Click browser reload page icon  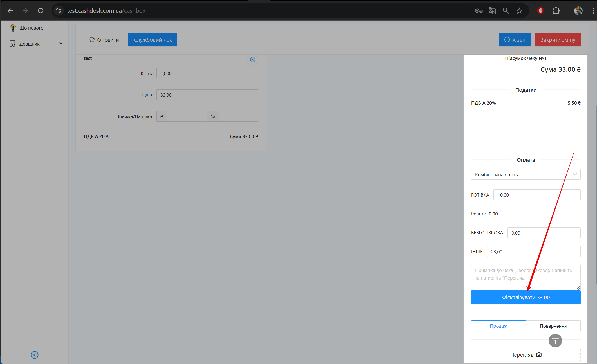[x=41, y=11]
